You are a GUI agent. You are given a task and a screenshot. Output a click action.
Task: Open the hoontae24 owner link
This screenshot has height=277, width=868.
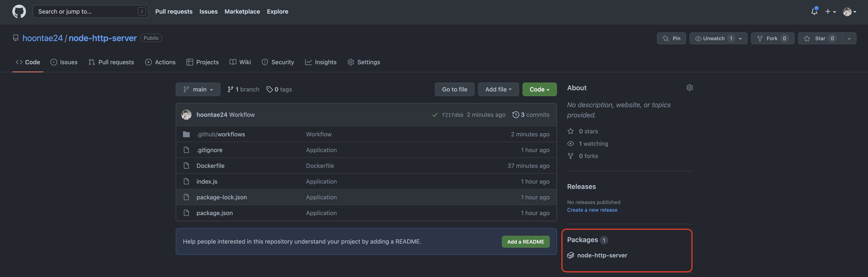pyautogui.click(x=43, y=38)
